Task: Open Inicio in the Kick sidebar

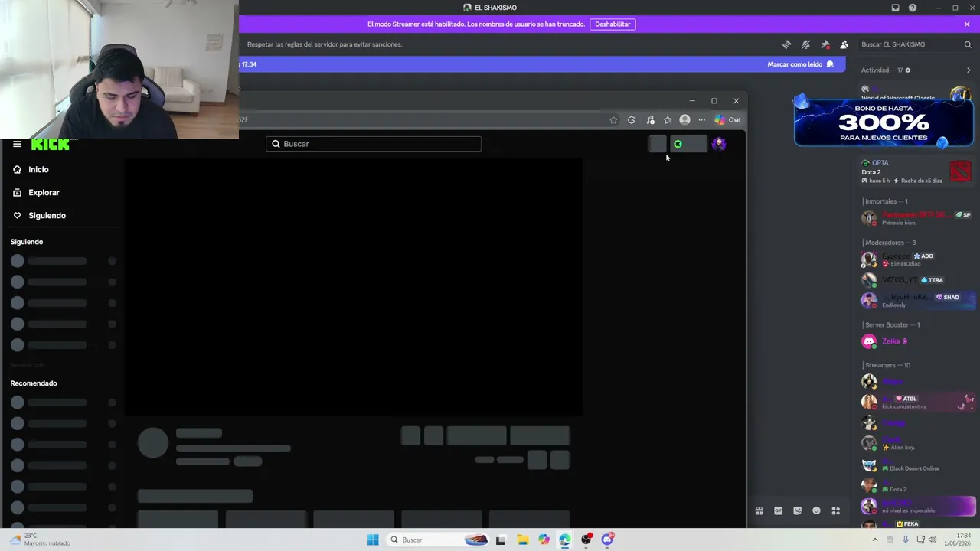Action: click(x=38, y=169)
